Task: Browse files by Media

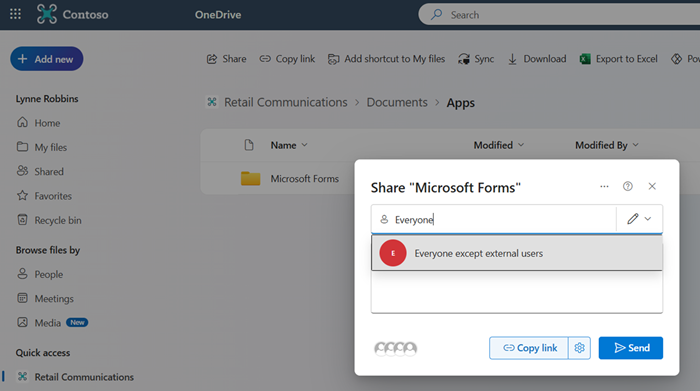Action: 39,323
